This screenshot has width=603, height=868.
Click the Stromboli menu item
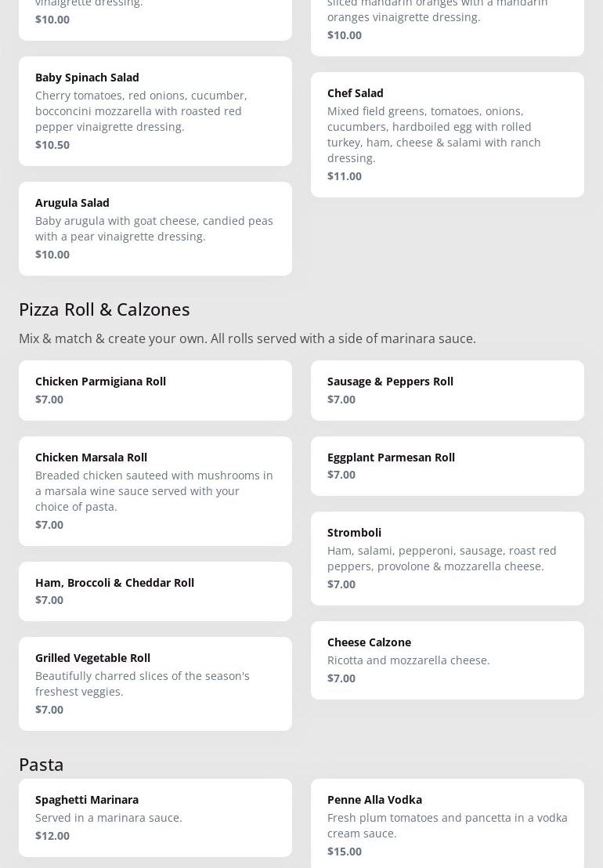pos(447,558)
